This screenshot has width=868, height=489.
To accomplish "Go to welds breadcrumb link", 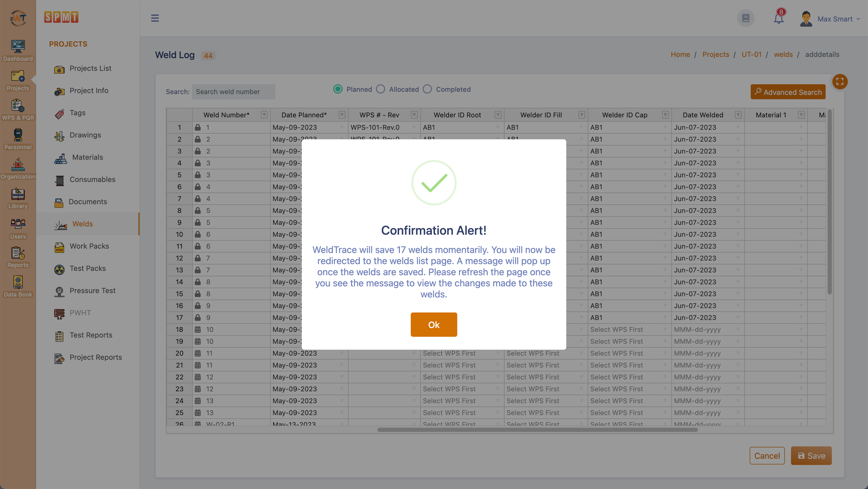I will [x=783, y=54].
